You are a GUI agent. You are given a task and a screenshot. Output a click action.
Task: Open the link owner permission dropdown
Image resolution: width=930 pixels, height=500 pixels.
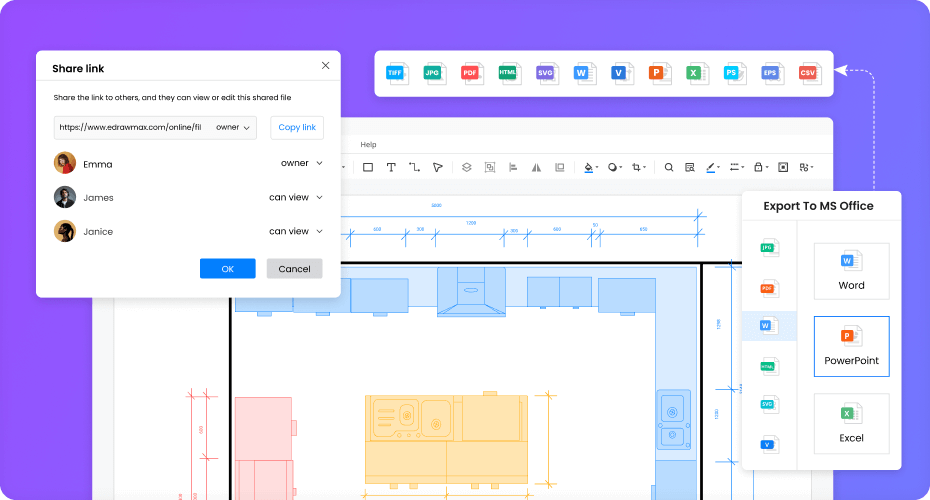tap(232, 128)
